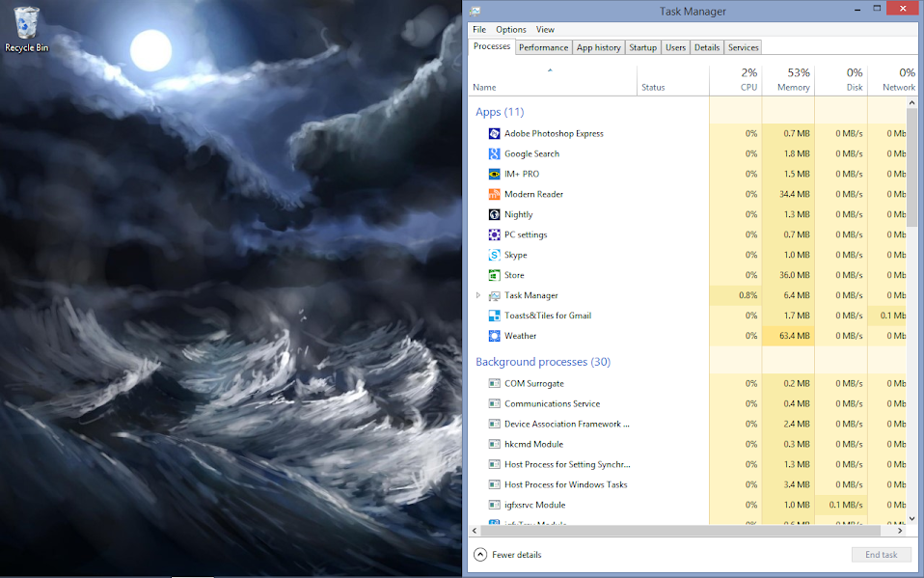The width and height of the screenshot is (924, 578).
Task: Click the Weather app icon
Action: (495, 336)
